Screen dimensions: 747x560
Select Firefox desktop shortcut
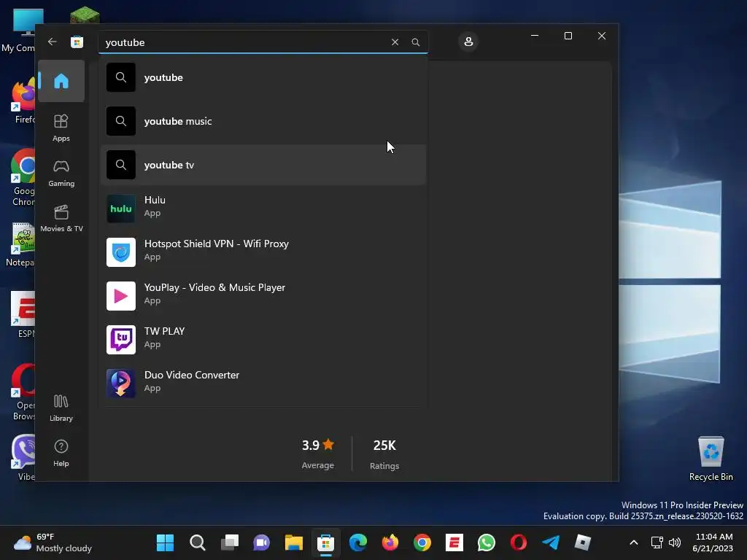click(x=23, y=102)
